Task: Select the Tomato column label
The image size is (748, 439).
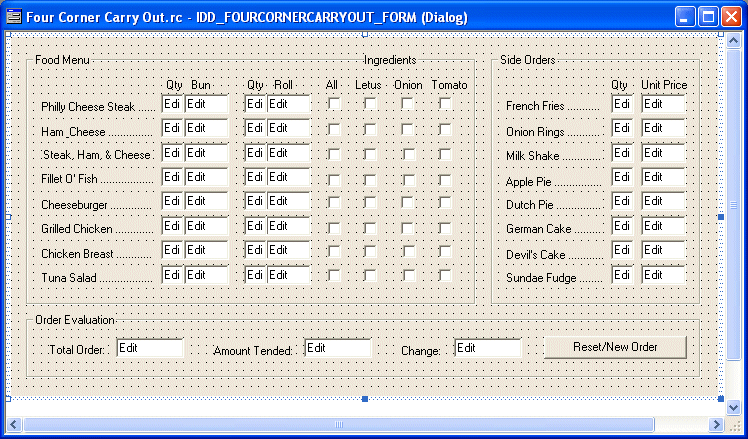Action: click(x=449, y=85)
